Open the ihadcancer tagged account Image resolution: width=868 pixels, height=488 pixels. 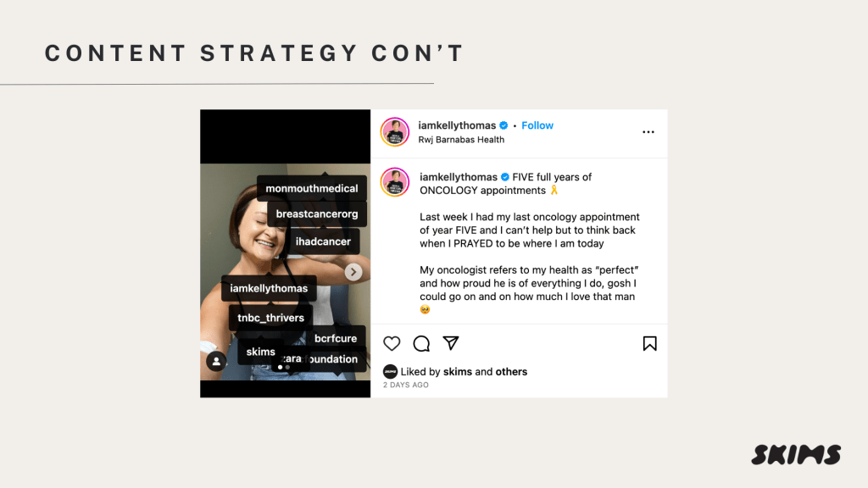tap(323, 241)
